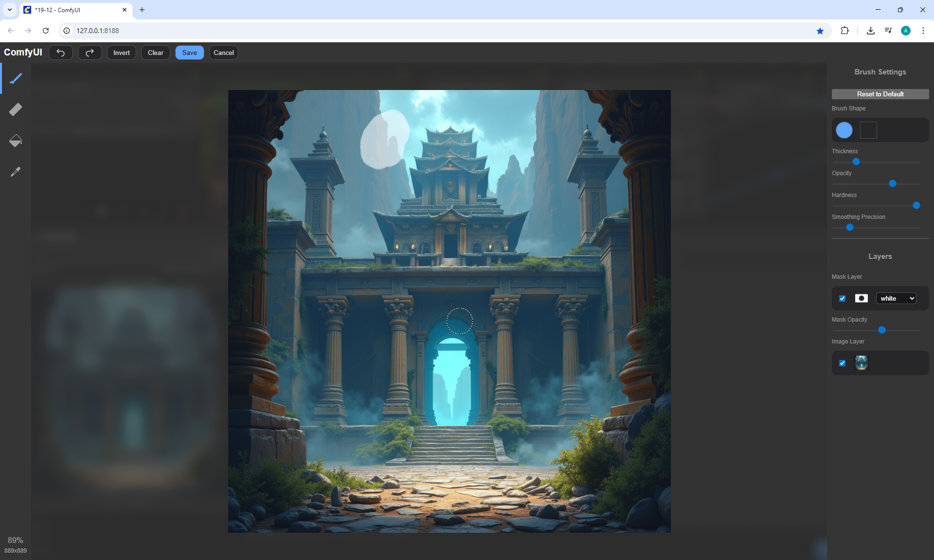Select the color picker eyedropper tool
Viewport: 934px width, 560px height.
pos(16,172)
